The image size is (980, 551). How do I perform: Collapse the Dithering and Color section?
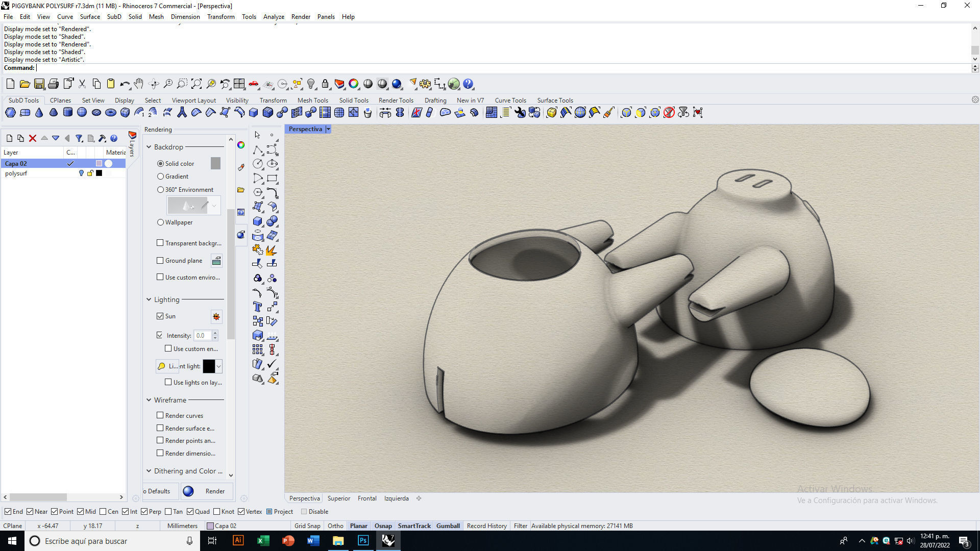[x=149, y=471]
